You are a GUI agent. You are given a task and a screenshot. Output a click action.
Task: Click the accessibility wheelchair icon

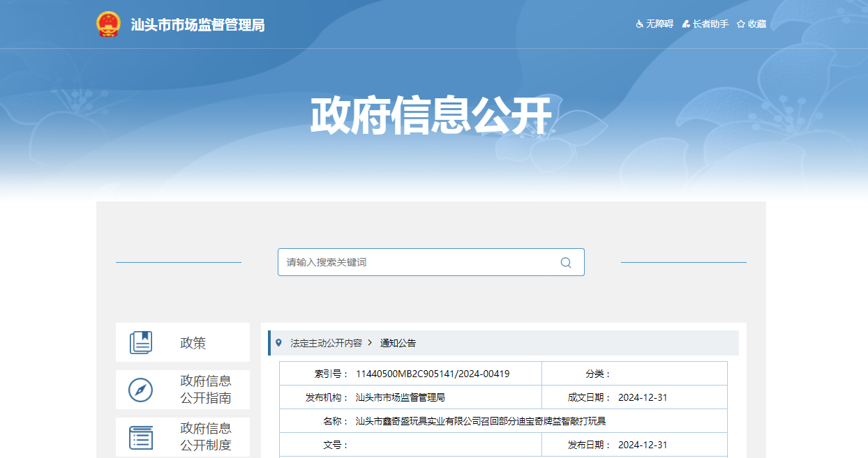tap(639, 24)
